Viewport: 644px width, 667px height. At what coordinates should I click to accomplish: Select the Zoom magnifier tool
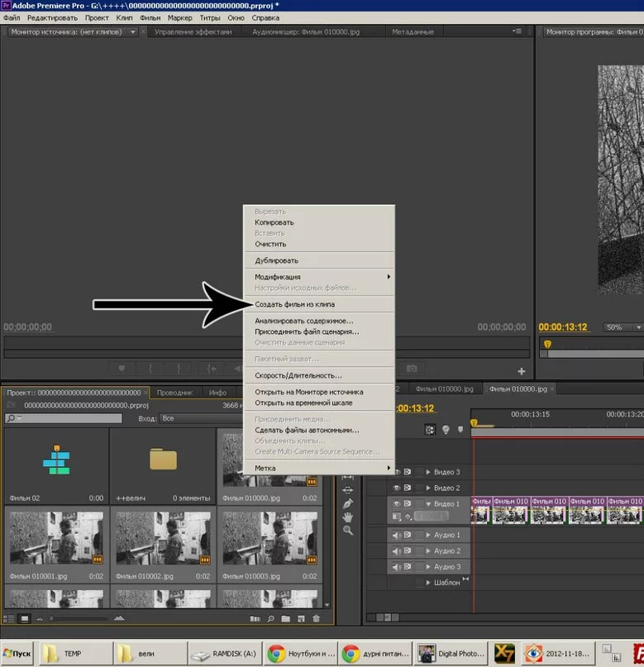[348, 530]
